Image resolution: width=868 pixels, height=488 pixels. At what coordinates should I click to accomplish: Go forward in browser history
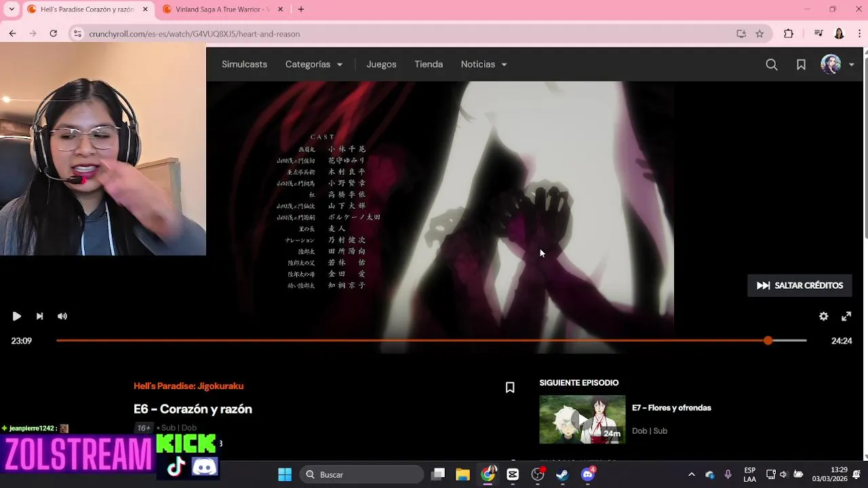point(33,34)
